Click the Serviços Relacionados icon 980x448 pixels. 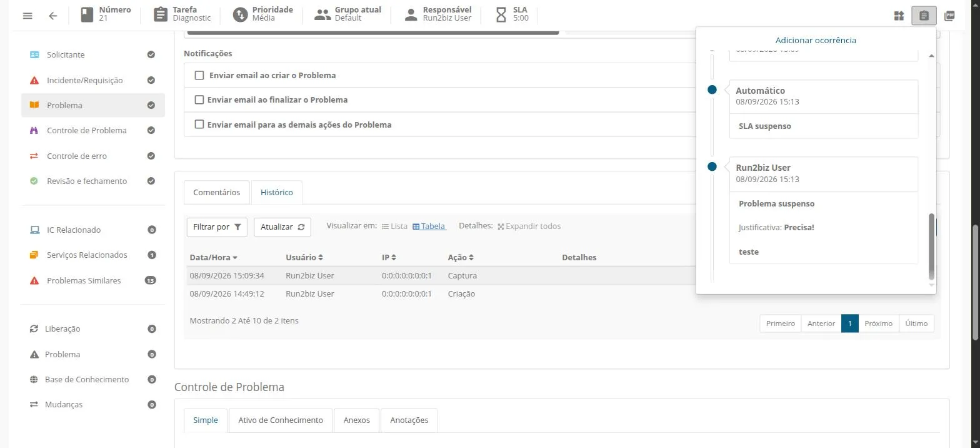(34, 255)
